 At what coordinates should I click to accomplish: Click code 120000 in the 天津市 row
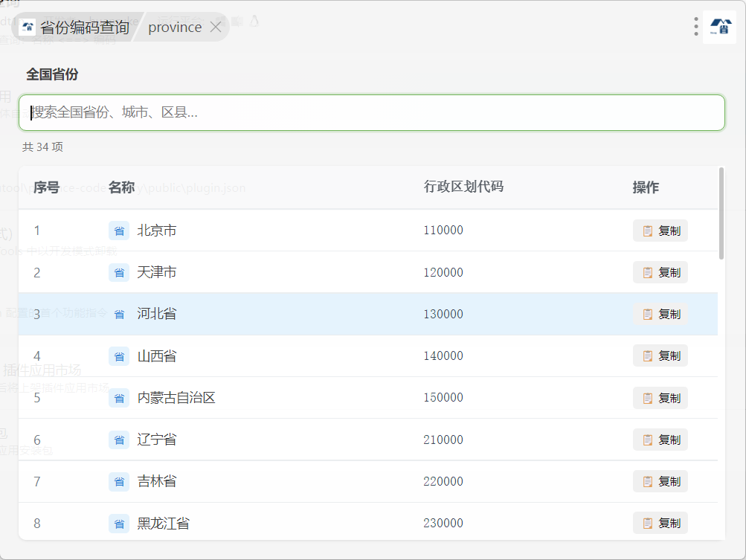pos(443,273)
